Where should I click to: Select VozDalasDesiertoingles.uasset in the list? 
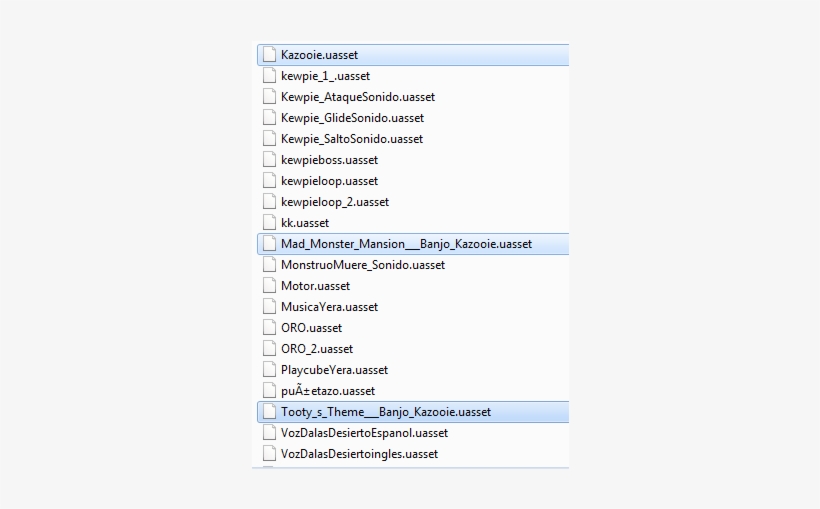(x=359, y=454)
